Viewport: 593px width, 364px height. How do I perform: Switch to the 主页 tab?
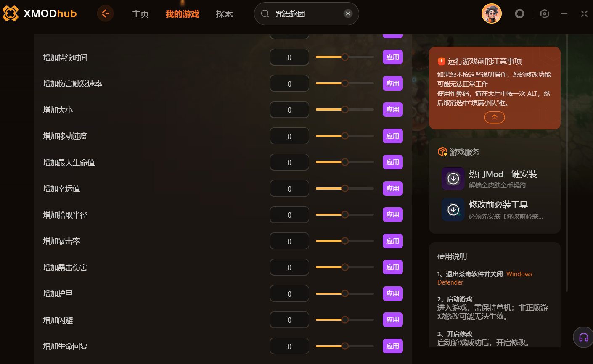pyautogui.click(x=140, y=14)
